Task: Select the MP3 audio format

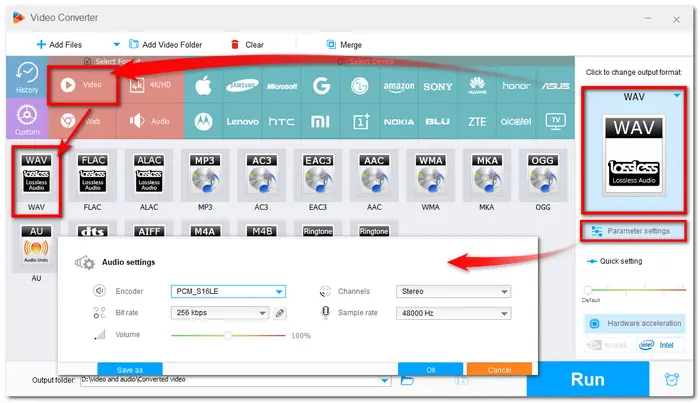Action: pyautogui.click(x=205, y=181)
